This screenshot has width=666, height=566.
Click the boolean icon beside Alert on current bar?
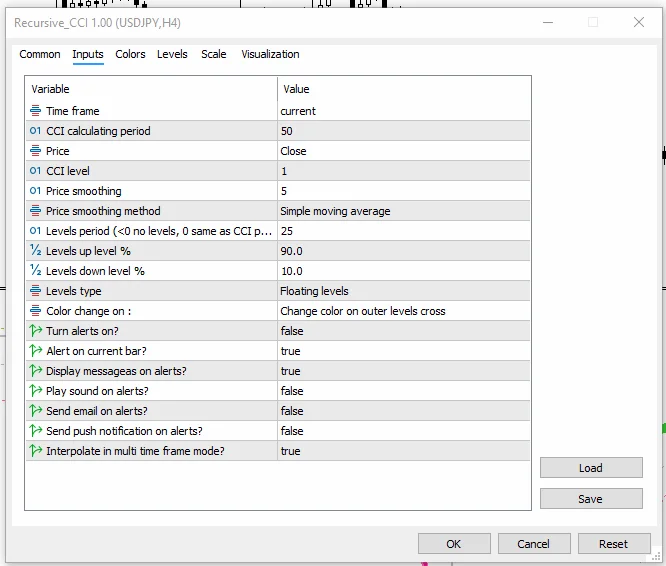coord(36,350)
